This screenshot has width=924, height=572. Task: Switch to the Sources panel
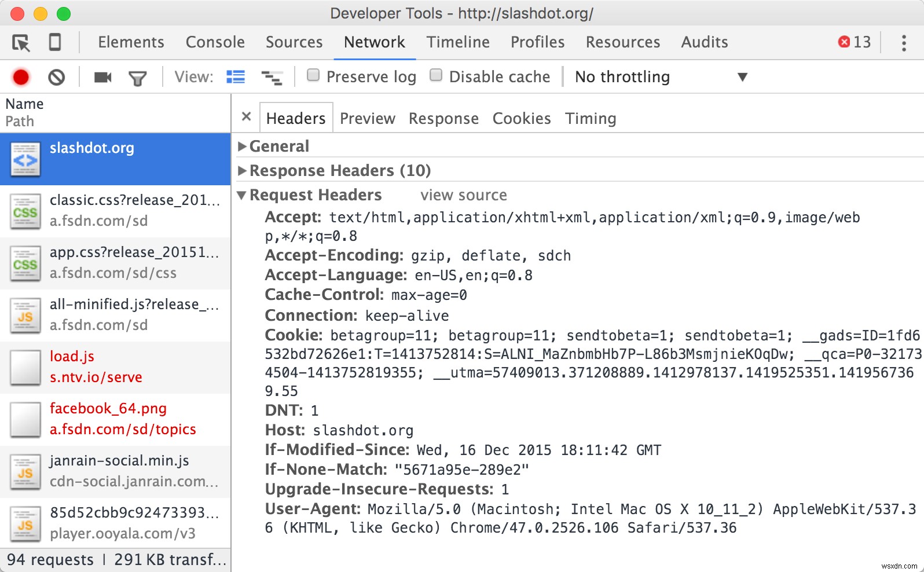tap(294, 42)
